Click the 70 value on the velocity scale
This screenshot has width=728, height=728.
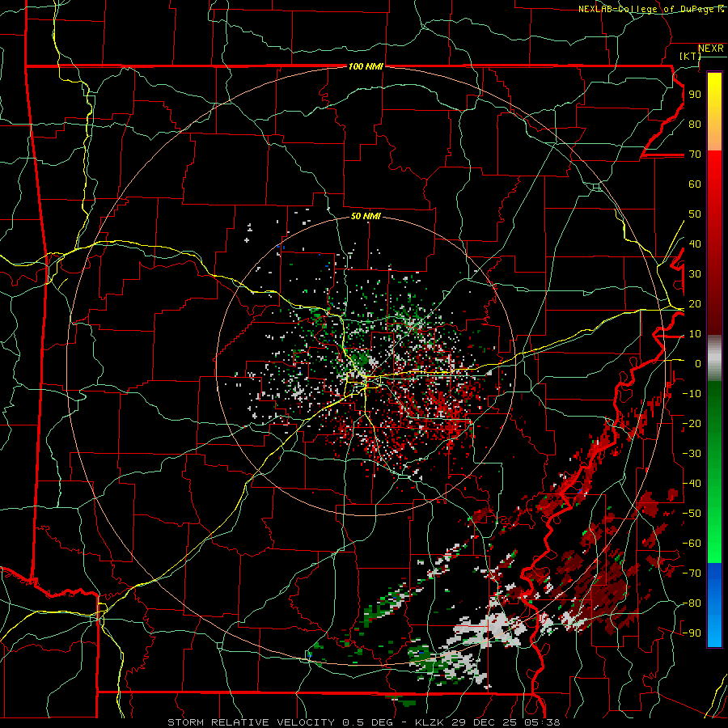(x=695, y=154)
